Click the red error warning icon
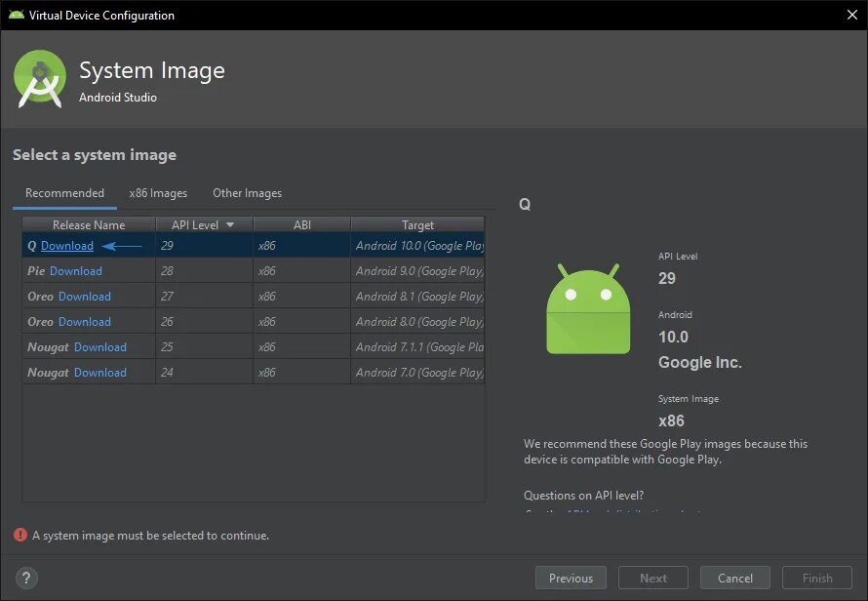Screen dimensions: 868x601 coord(20,535)
